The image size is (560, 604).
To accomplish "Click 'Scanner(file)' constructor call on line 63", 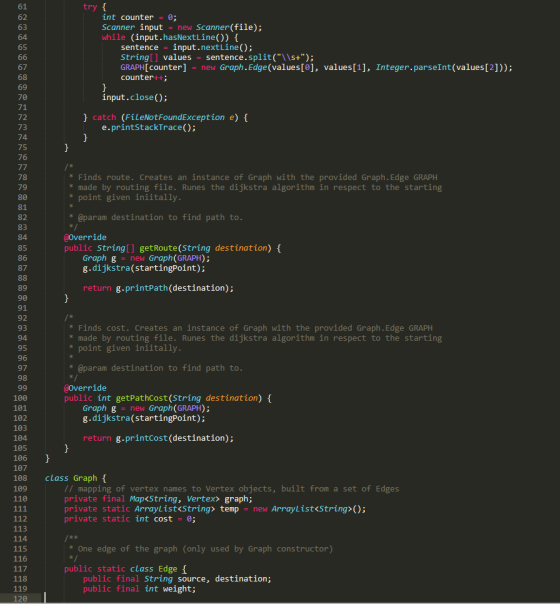I will pos(229,27).
